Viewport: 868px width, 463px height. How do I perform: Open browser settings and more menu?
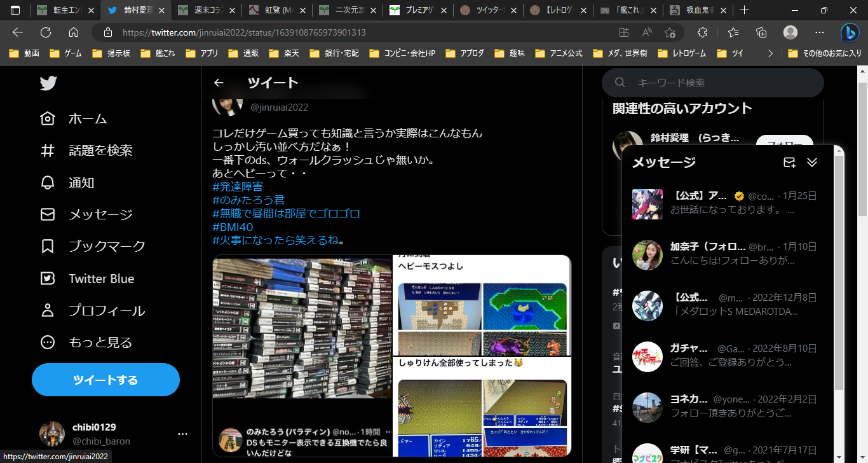[x=819, y=32]
